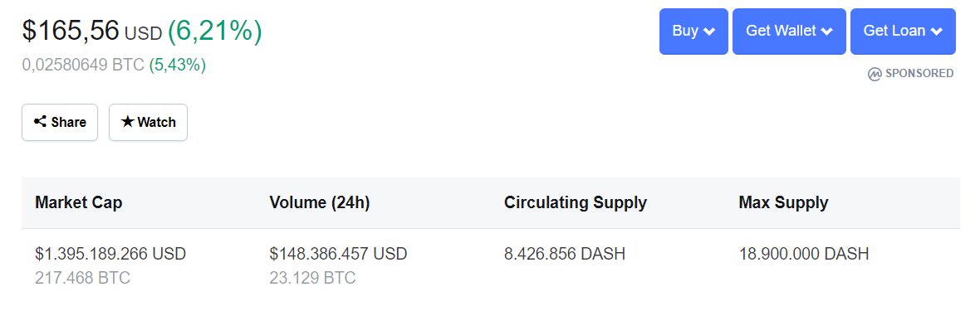Click the green 6,21% change value
This screenshot has height=316, width=980.
coord(214,31)
